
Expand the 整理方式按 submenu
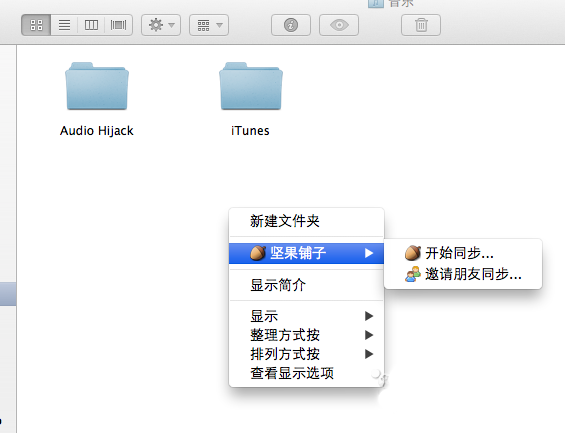(306, 335)
